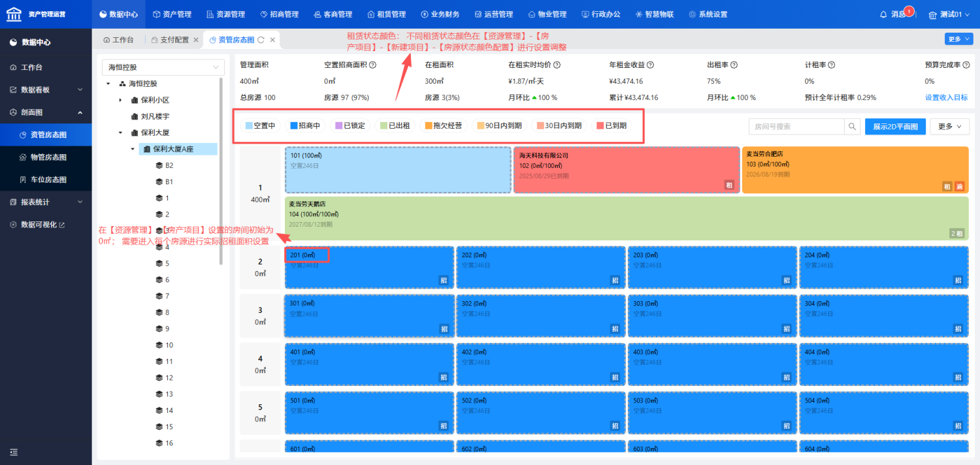Click the help icon next to 预算完成率
The image size is (980, 465).
pos(965,65)
